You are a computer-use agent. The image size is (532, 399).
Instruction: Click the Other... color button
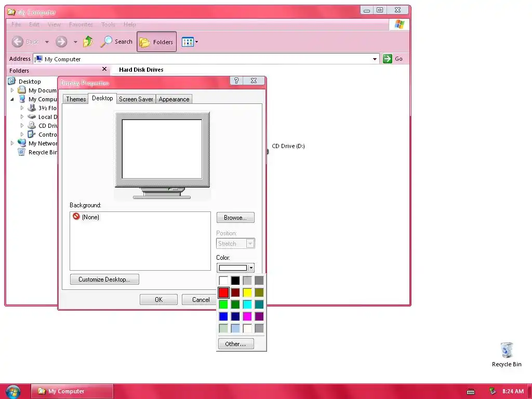tap(235, 344)
